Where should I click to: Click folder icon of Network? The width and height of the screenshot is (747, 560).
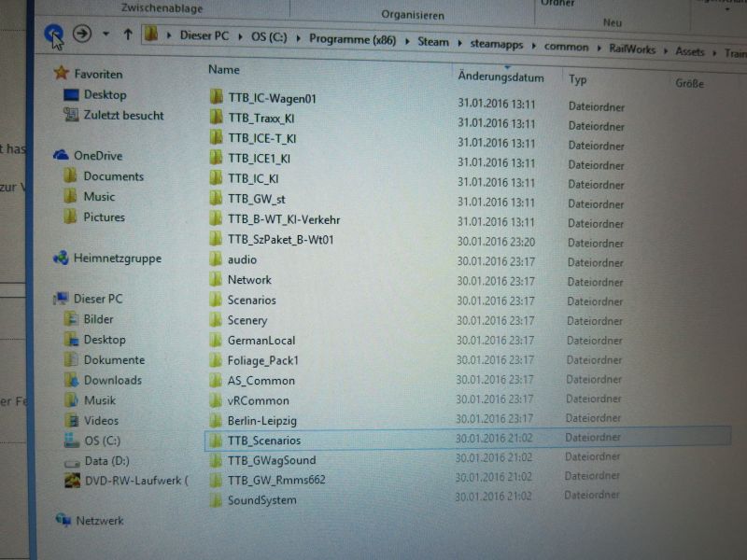[x=216, y=279]
